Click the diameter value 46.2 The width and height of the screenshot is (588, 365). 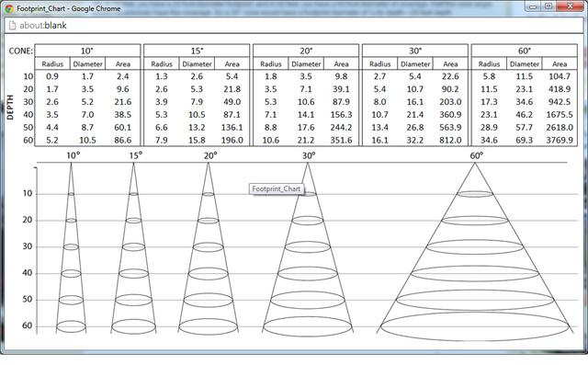(x=525, y=115)
